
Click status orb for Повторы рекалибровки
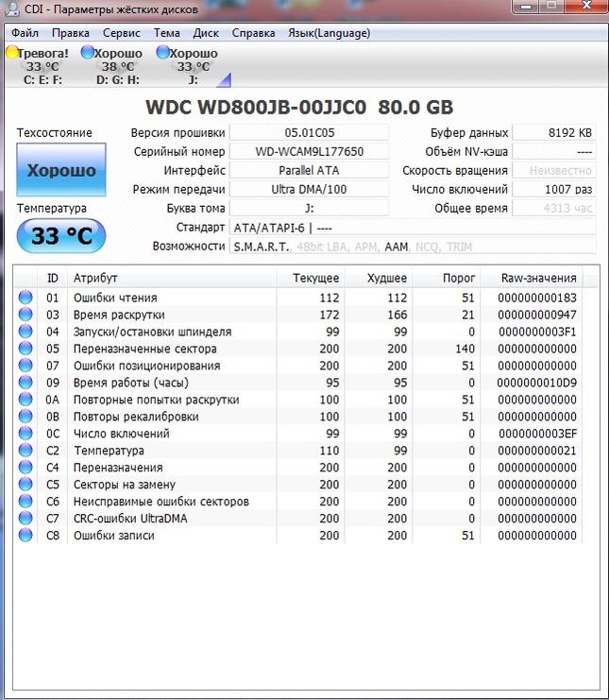[x=25, y=416]
